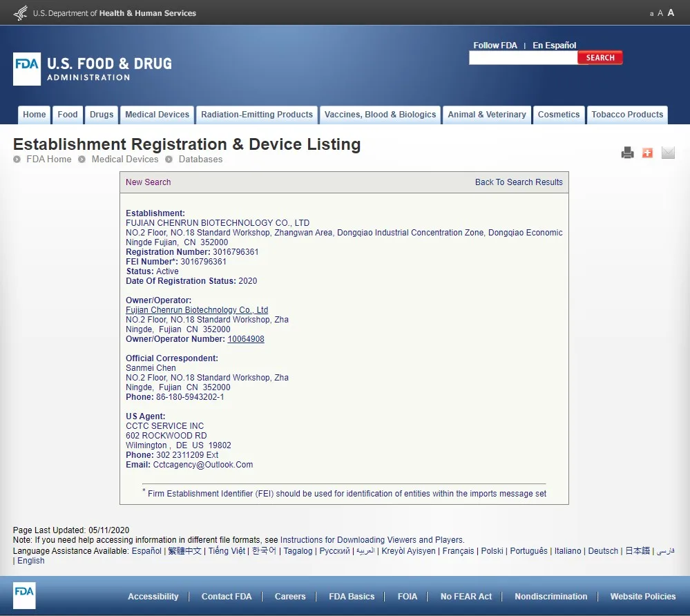Open Animal & Veterinary tab
The width and height of the screenshot is (690, 616).
pos(487,115)
